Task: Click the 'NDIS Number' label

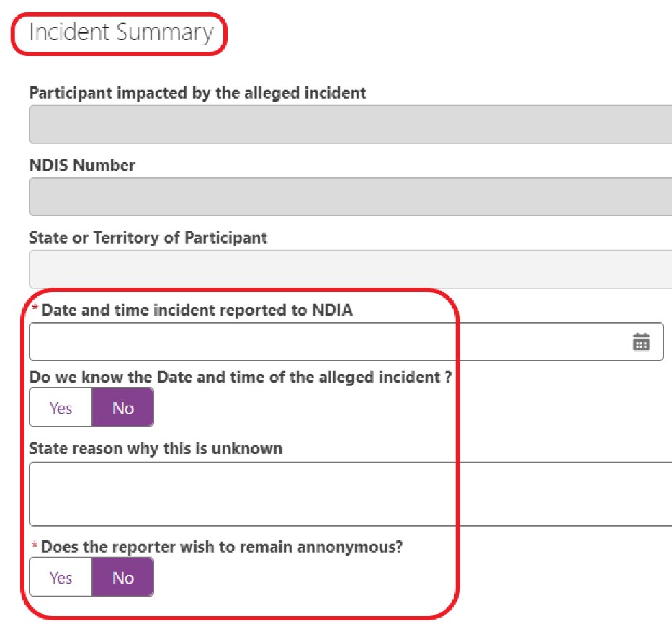Action: coord(82,165)
